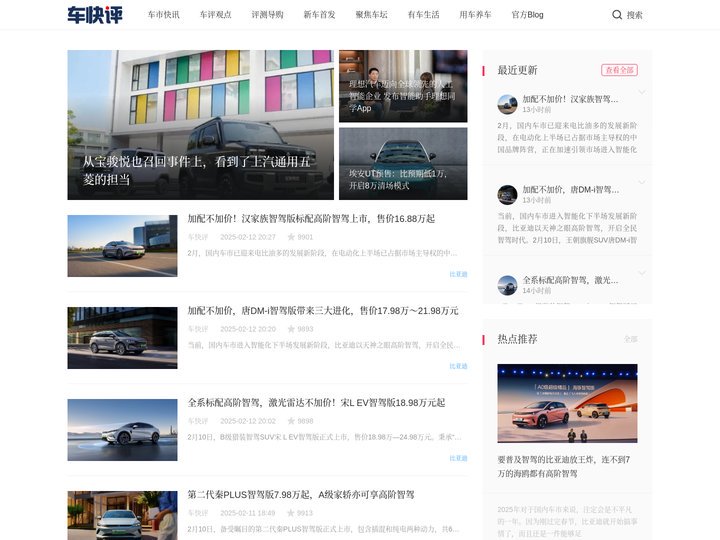720x540 pixels.
Task: Click the 全部 link in 热点推荐
Action: tap(630, 339)
